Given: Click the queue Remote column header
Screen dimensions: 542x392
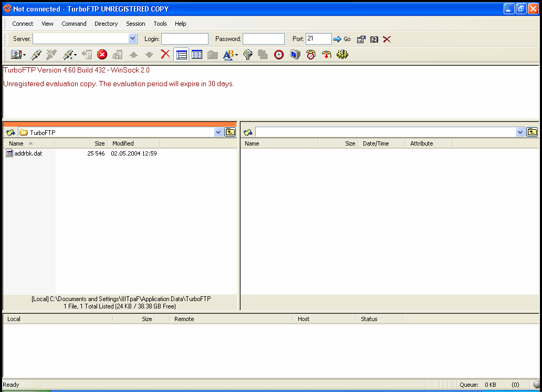Looking at the screenshot, I should pyautogui.click(x=231, y=319).
